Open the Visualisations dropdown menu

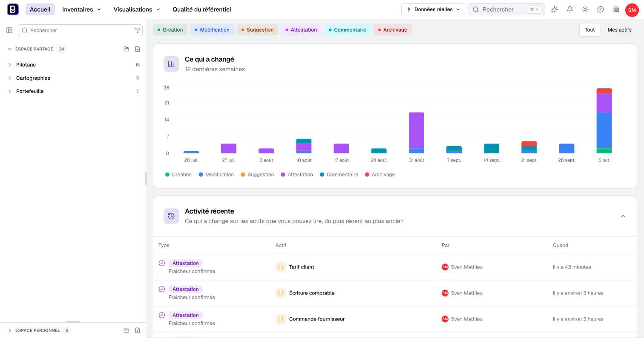(x=137, y=9)
